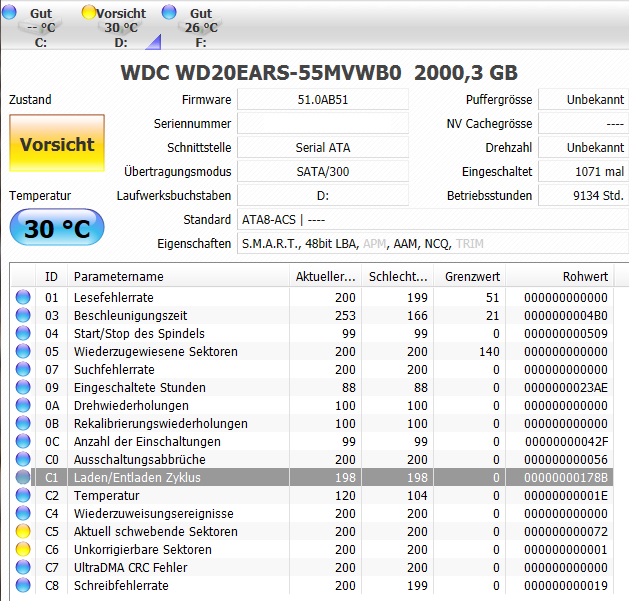Click the Schnittstelle field Serial ATA
Image resolution: width=637 pixels, height=608 pixels.
[323, 147]
